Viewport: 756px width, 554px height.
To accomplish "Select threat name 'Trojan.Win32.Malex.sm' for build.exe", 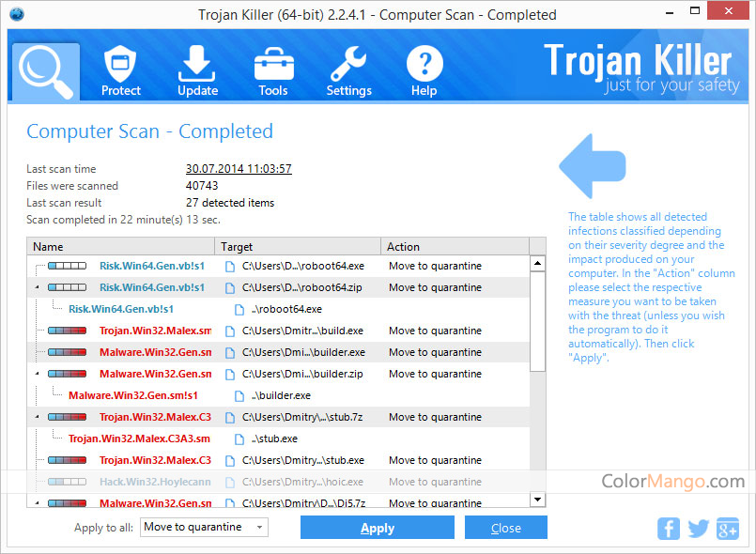I will pyautogui.click(x=155, y=331).
